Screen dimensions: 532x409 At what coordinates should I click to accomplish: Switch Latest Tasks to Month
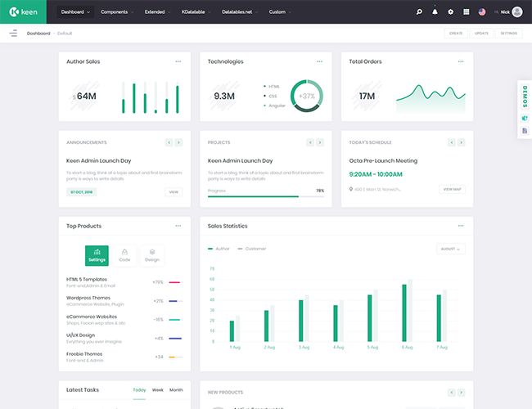click(176, 390)
